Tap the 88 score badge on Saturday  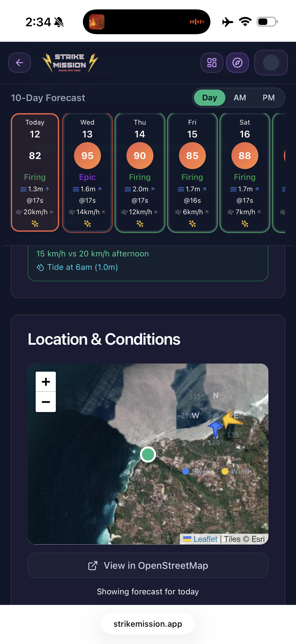tap(245, 156)
